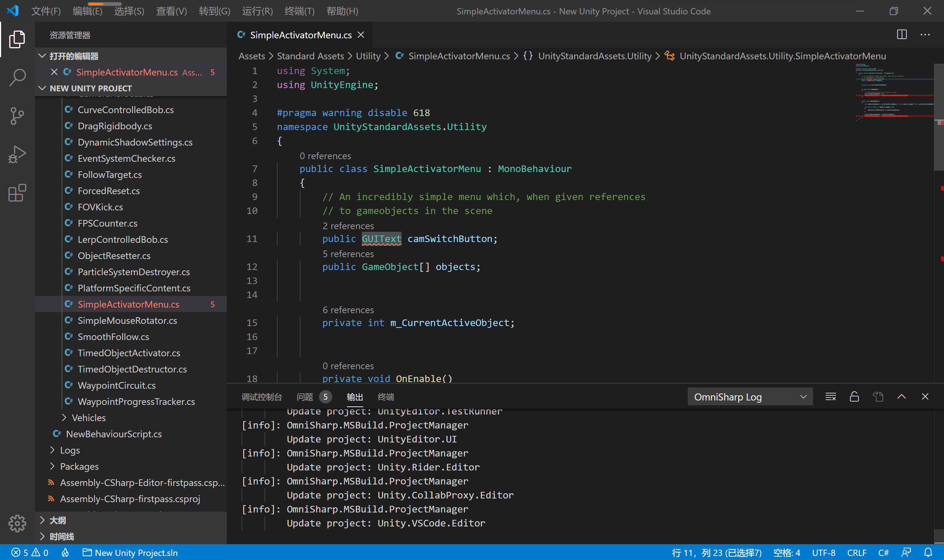Image resolution: width=944 pixels, height=560 pixels.
Task: Open the 编辑(E) menu
Action: 87,11
